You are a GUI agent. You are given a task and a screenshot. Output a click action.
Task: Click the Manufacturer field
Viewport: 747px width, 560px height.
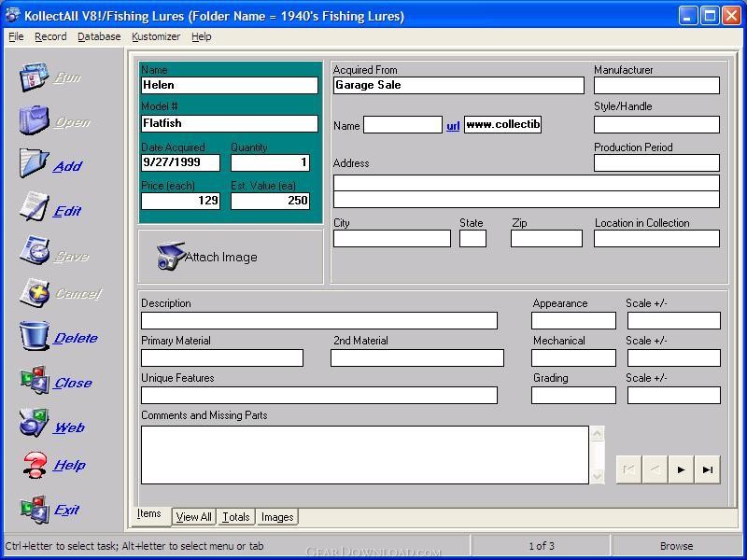pyautogui.click(x=656, y=85)
